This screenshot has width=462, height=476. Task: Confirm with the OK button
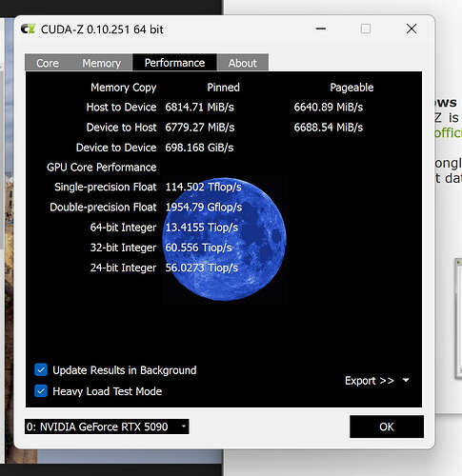(x=387, y=426)
